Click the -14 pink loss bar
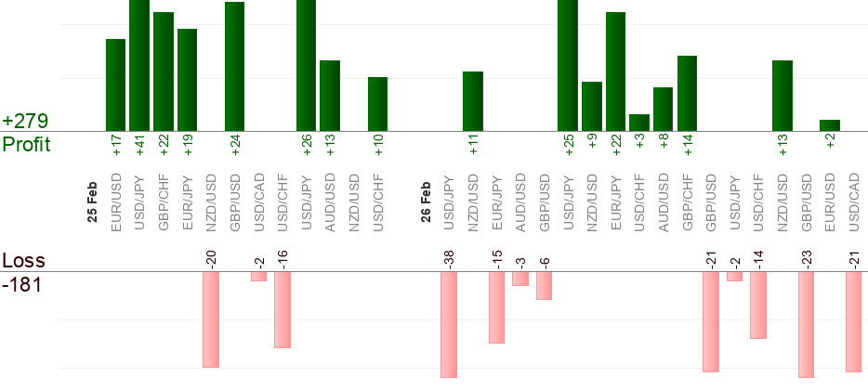 tap(758, 305)
